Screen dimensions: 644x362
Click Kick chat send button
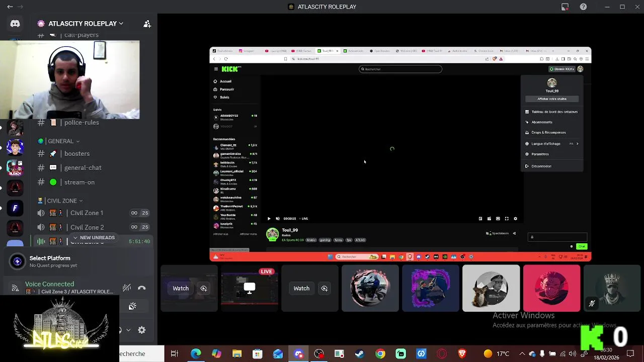582,246
